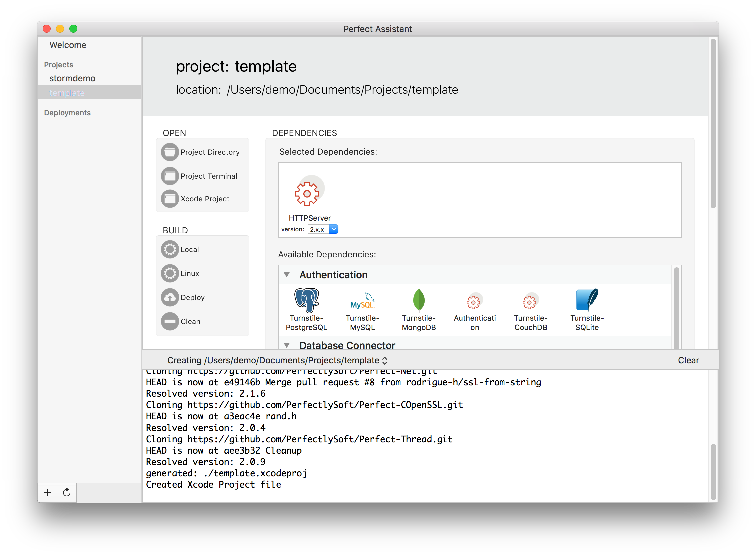The height and width of the screenshot is (556, 756).
Task: Click the console log vertical scrollbar
Action: pyautogui.click(x=713, y=472)
